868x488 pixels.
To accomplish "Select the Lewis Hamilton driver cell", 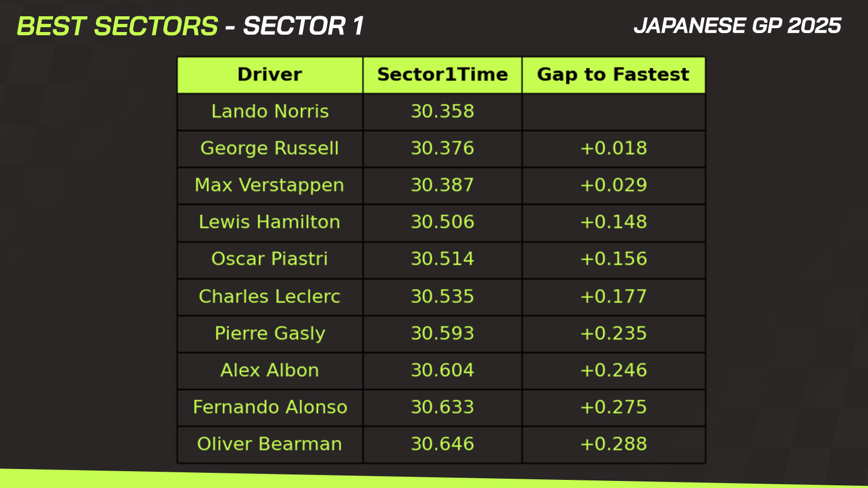I will 270,222.
